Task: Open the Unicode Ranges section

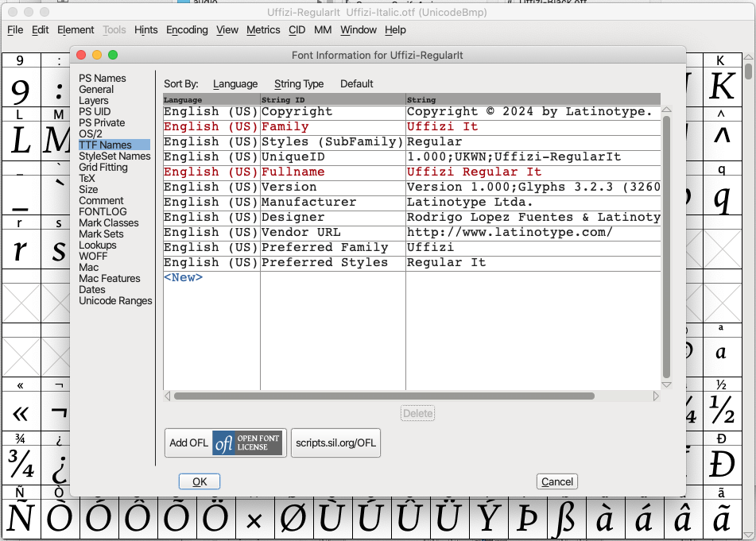Action: coord(115,300)
